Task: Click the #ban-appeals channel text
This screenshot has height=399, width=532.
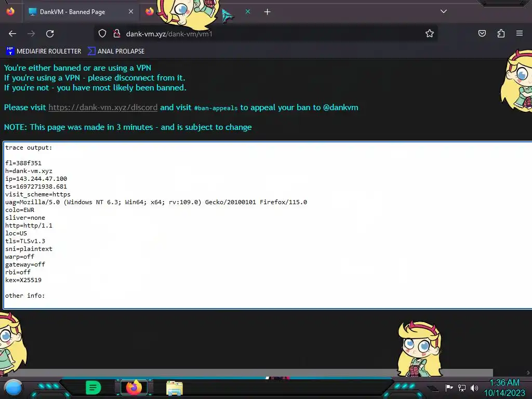Action: (x=216, y=108)
